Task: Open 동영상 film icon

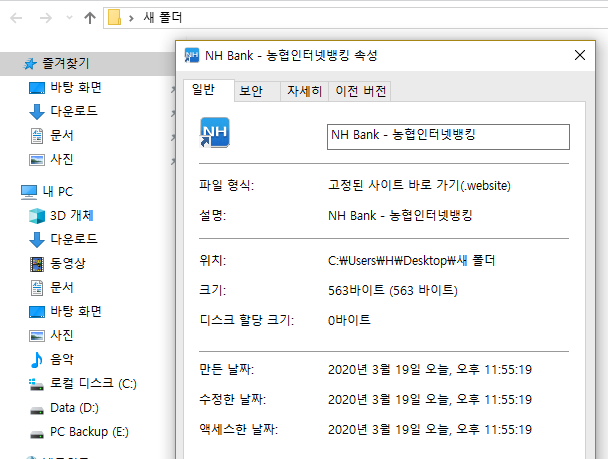Action: tap(37, 264)
